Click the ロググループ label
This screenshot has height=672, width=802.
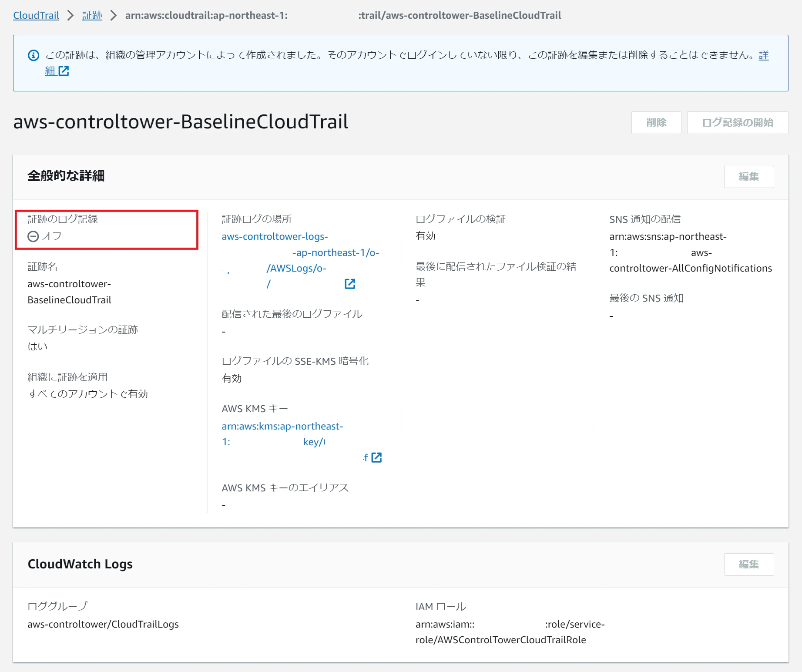[57, 606]
